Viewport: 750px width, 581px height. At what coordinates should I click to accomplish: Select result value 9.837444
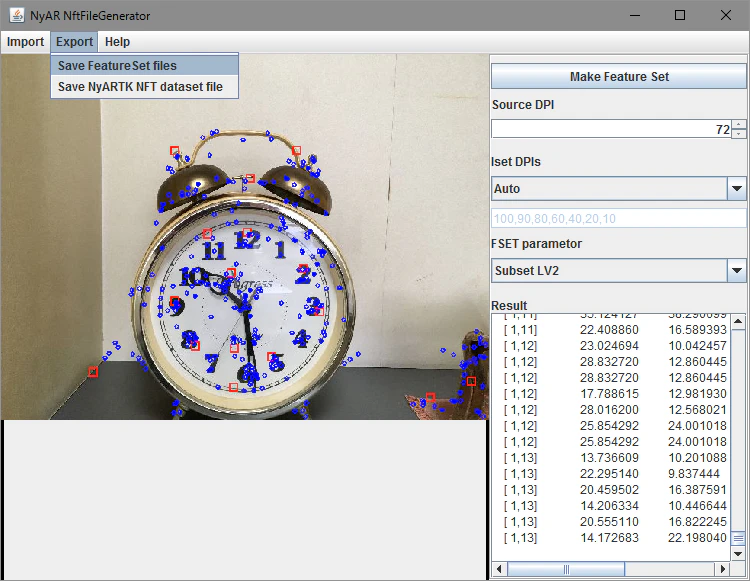click(694, 474)
